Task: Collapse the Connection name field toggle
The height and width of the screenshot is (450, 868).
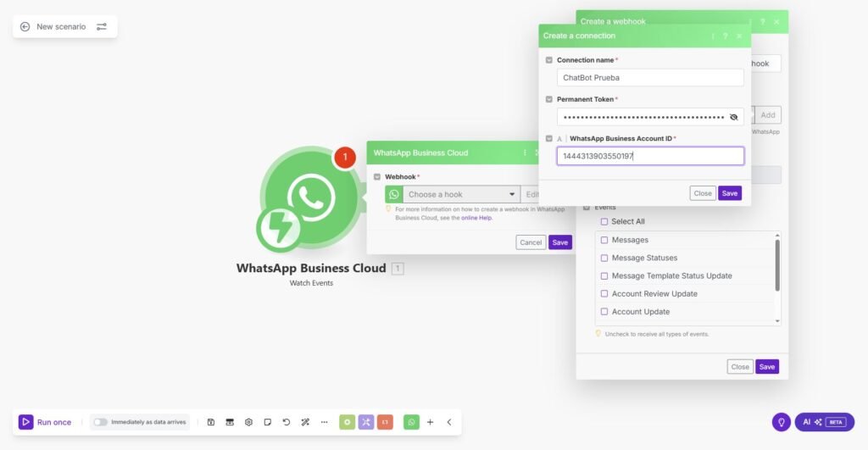Action: [549, 60]
